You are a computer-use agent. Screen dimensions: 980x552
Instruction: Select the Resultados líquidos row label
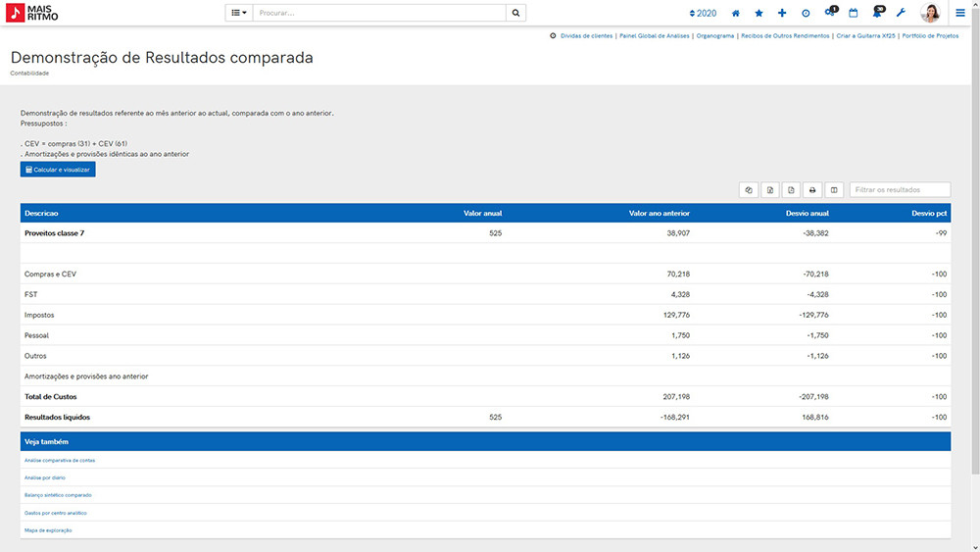click(57, 417)
